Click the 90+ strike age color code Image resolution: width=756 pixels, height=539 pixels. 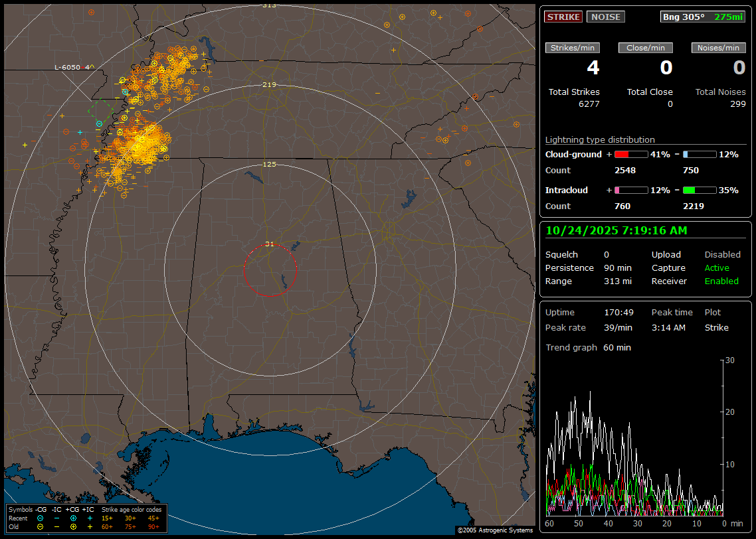(153, 526)
